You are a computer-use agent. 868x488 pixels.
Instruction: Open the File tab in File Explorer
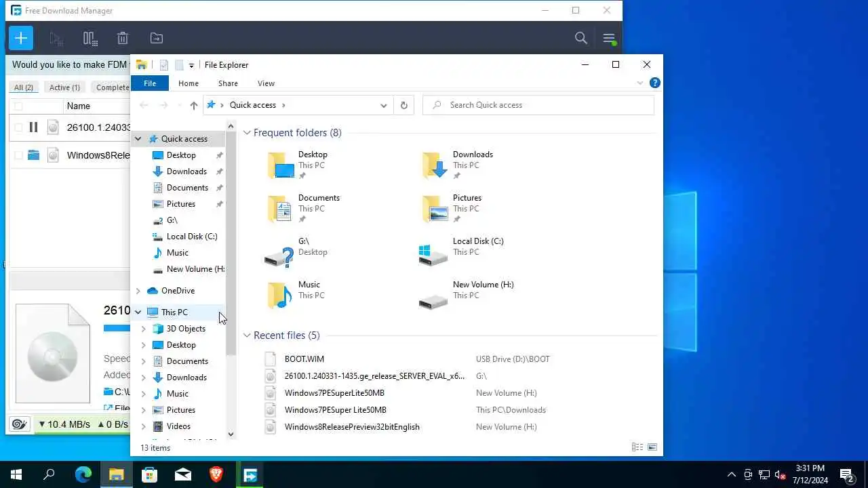click(150, 83)
